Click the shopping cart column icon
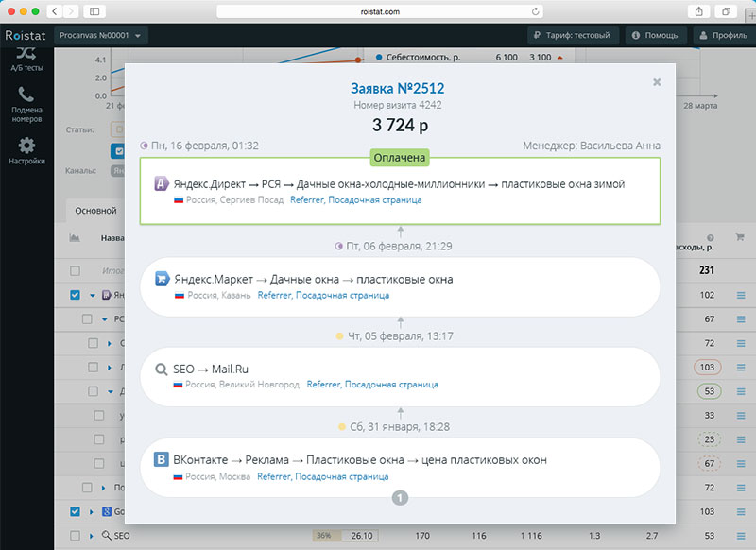756x550 pixels. [x=740, y=238]
